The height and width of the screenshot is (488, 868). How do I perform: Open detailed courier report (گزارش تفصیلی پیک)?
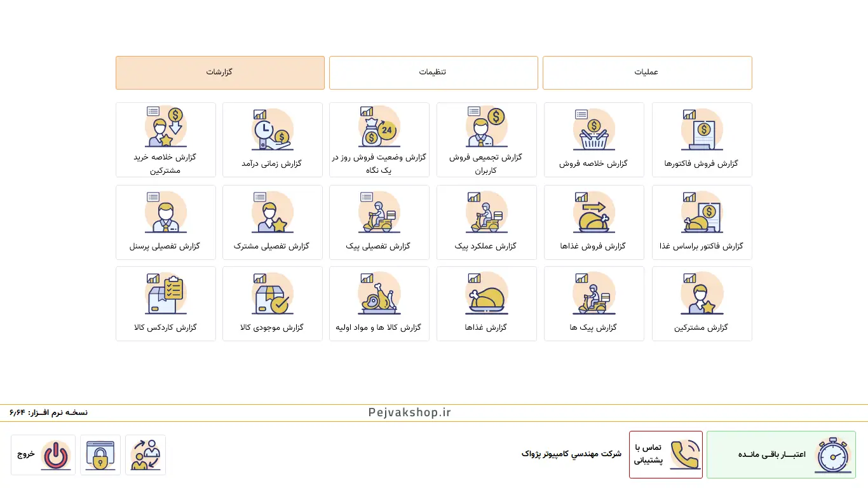pos(379,222)
